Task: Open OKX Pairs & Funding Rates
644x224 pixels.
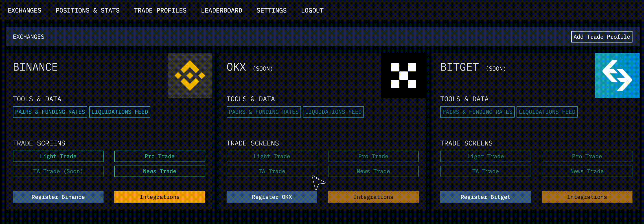Action: tap(264, 112)
